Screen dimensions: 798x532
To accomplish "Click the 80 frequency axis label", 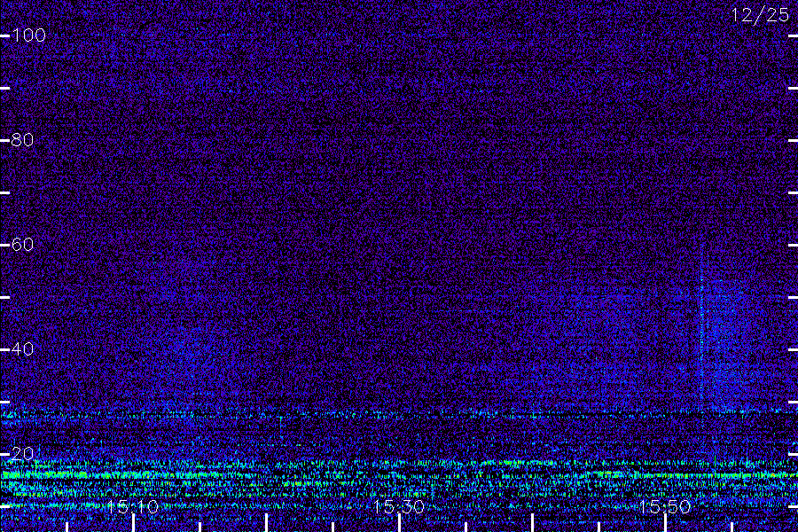I will tap(22, 140).
